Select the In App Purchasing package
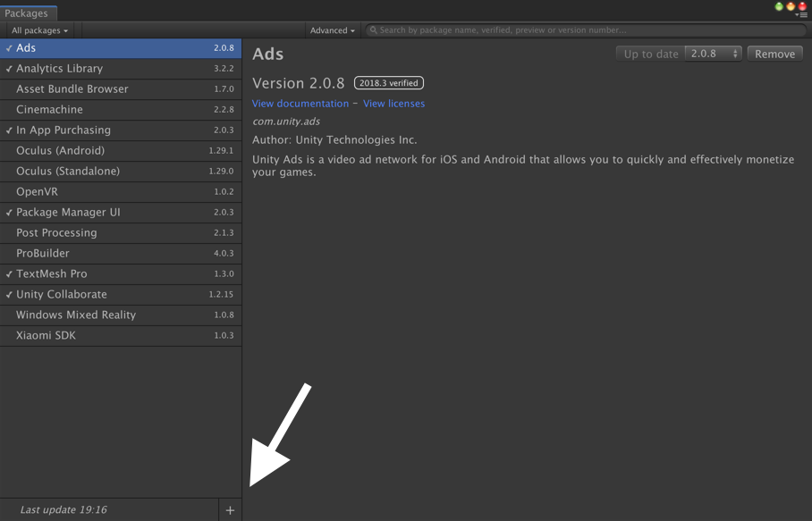Screen dimensions: 812x521 click(121, 130)
